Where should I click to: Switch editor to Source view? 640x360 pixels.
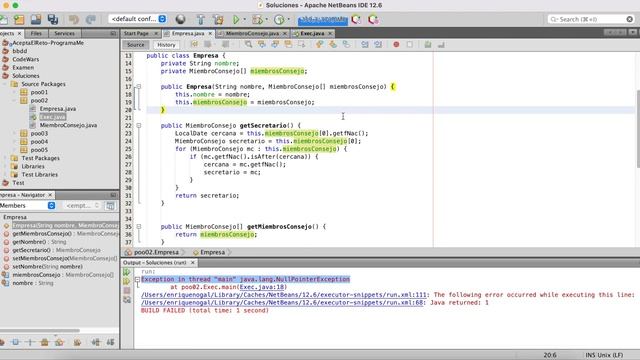click(136, 44)
